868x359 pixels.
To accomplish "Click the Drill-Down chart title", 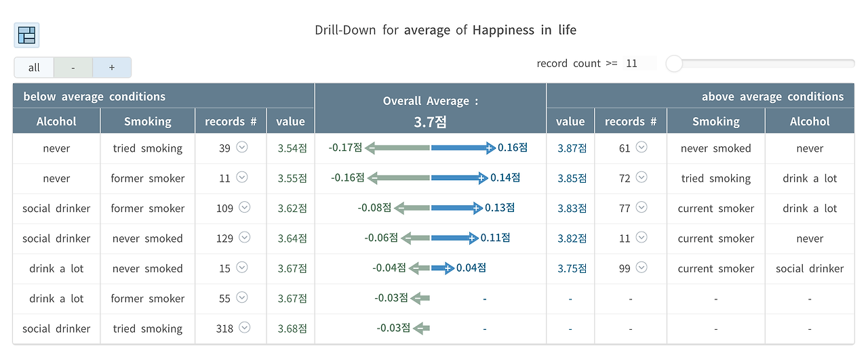I will pyautogui.click(x=446, y=30).
